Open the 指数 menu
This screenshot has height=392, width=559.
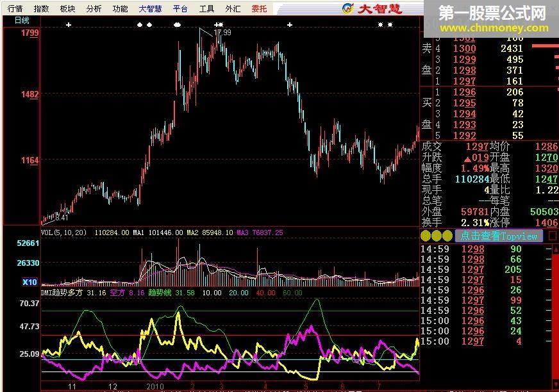coord(42,8)
